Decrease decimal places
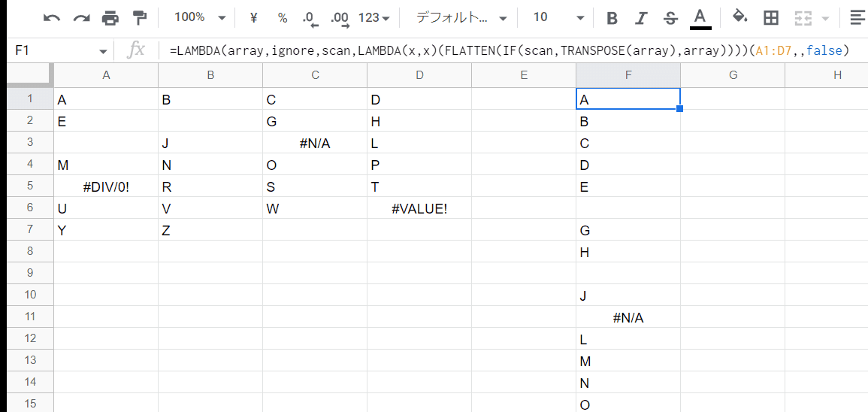868x412 pixels. point(310,19)
